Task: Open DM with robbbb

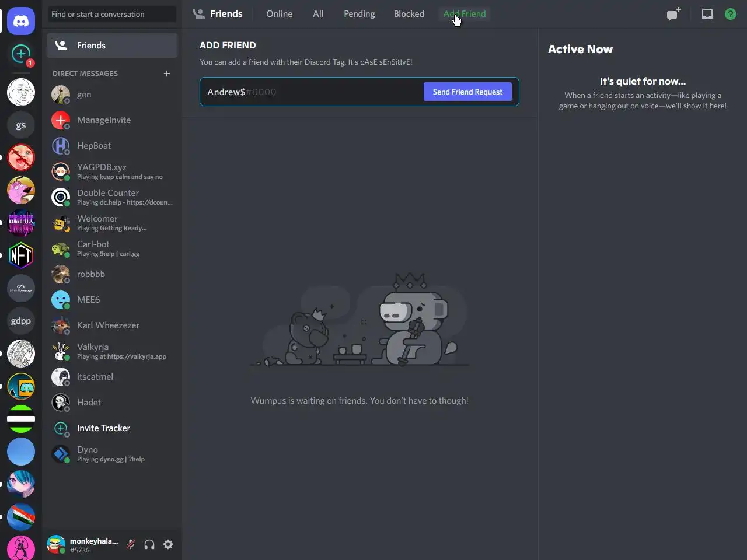Action: (x=112, y=274)
